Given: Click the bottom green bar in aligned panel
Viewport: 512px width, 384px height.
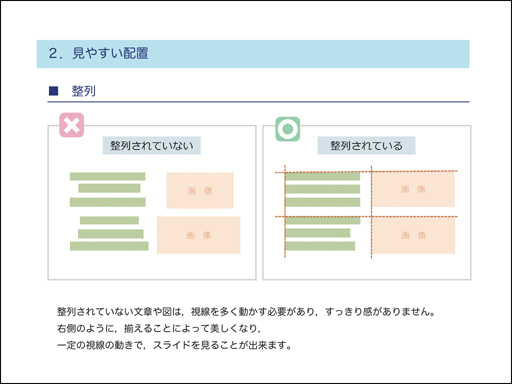Looking at the screenshot, I should click(x=320, y=246).
